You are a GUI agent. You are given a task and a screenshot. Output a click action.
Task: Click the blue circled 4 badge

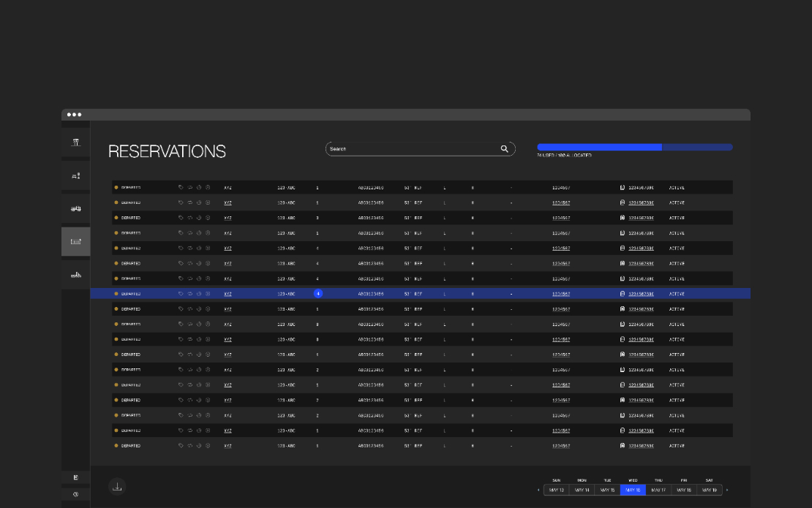pos(318,294)
